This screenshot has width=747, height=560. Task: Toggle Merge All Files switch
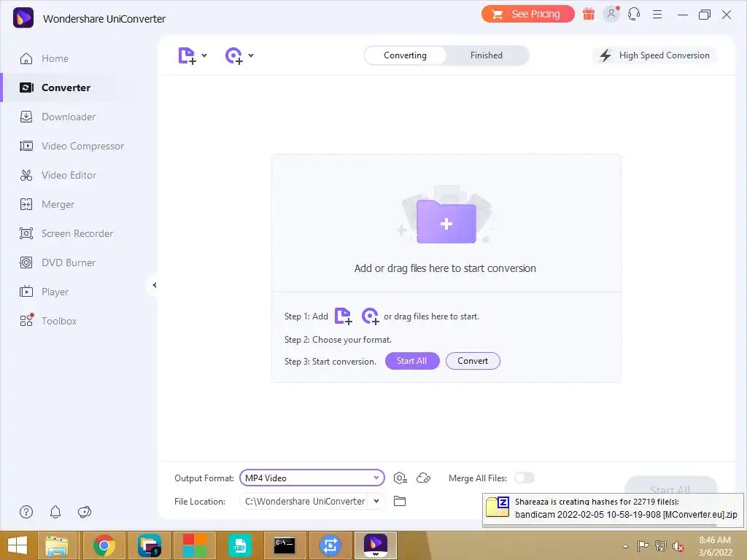tap(525, 478)
